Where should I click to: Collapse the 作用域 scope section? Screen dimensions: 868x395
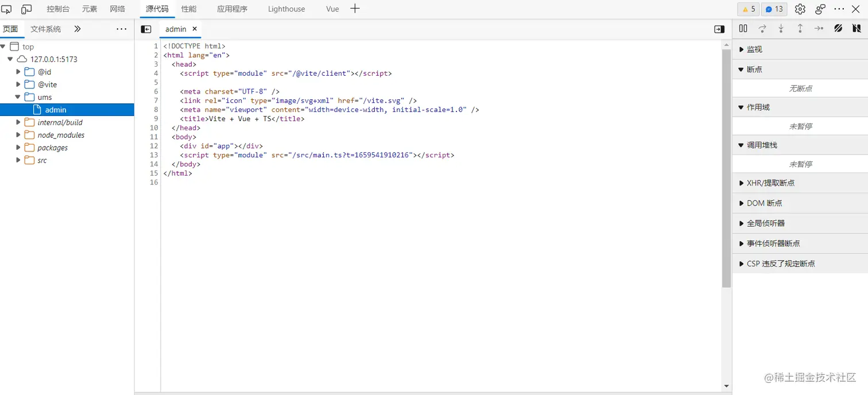[800, 107]
